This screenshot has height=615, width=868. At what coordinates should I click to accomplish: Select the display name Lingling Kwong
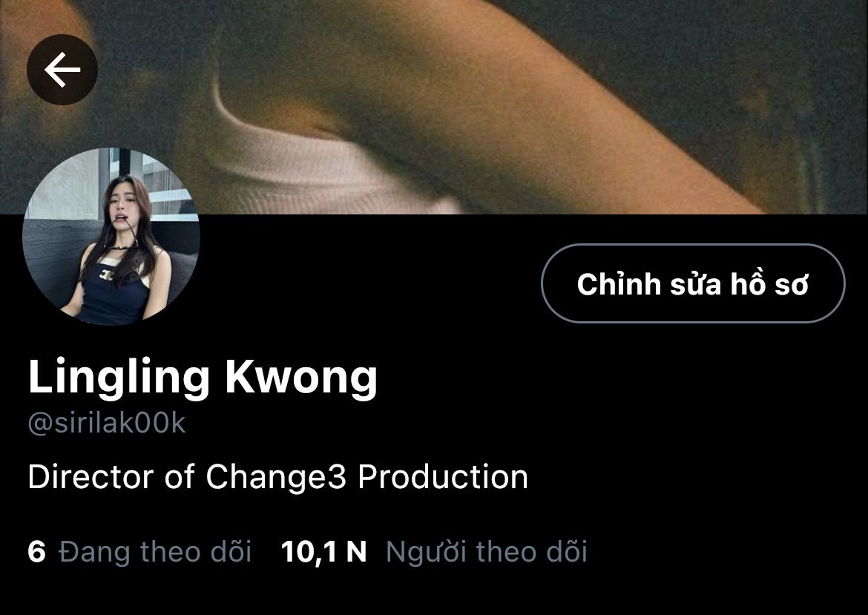[203, 378]
